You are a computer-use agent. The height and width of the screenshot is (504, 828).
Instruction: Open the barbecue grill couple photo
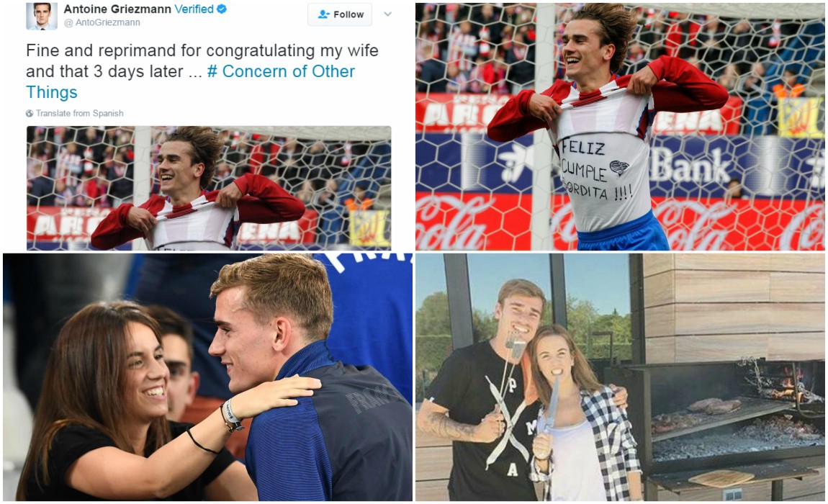[620, 377]
